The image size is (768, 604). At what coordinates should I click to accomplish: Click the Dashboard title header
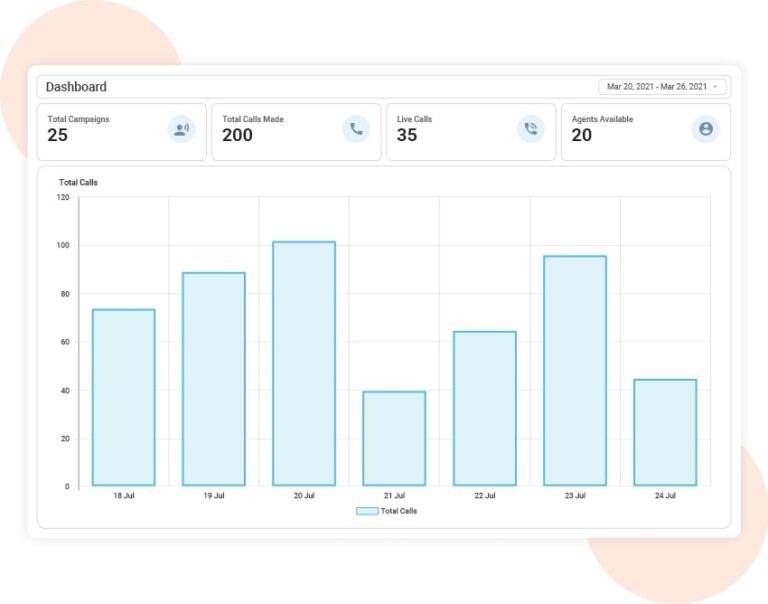(77, 87)
